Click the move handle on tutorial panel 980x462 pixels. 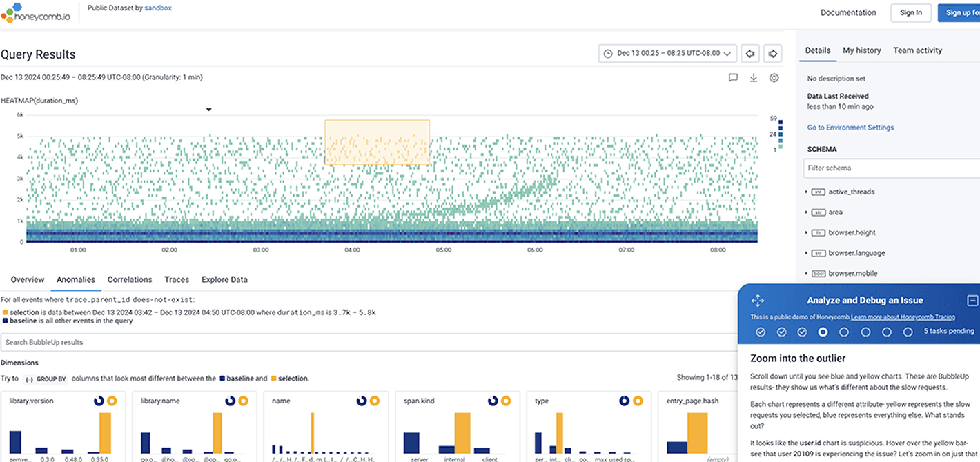pyautogui.click(x=757, y=301)
